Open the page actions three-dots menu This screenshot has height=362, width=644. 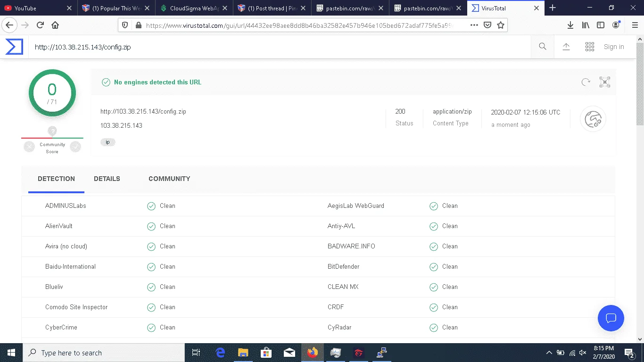474,25
